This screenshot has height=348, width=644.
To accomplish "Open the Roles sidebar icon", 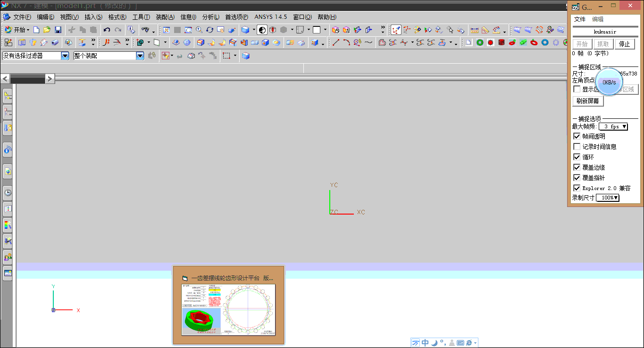I will pyautogui.click(x=8, y=257).
